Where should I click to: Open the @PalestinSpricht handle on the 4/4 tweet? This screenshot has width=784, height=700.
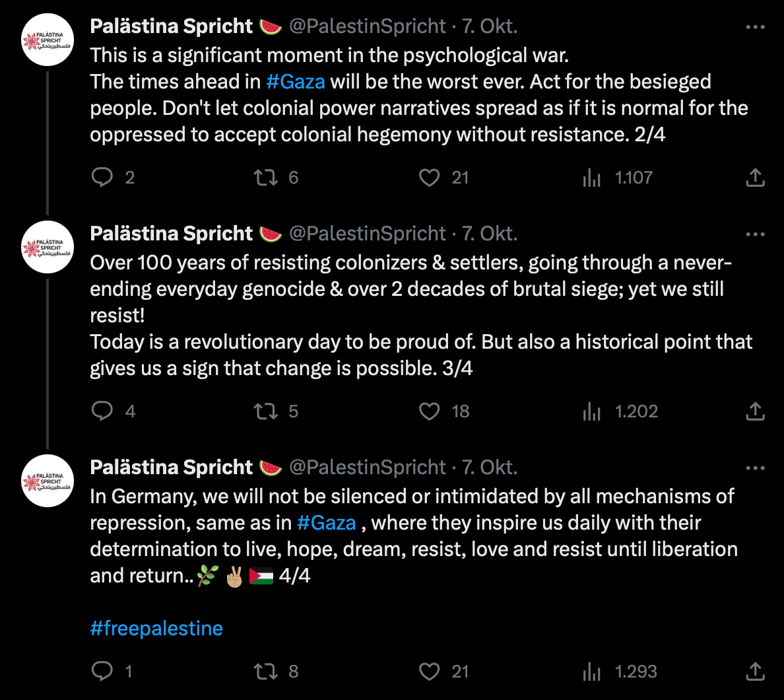(x=368, y=468)
